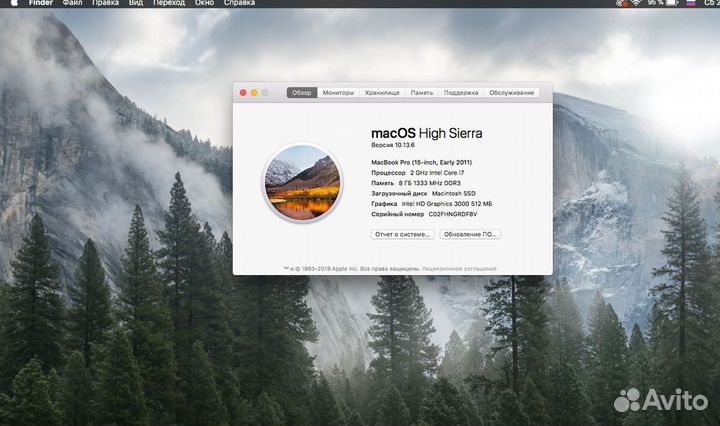Click the battery status icon
Screen dimensions: 720x426
(x=672, y=2)
